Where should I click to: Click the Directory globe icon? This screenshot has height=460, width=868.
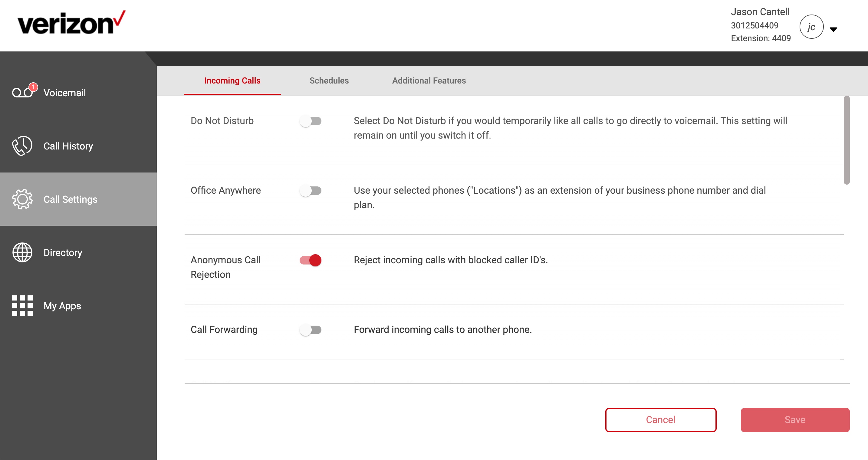(21, 253)
